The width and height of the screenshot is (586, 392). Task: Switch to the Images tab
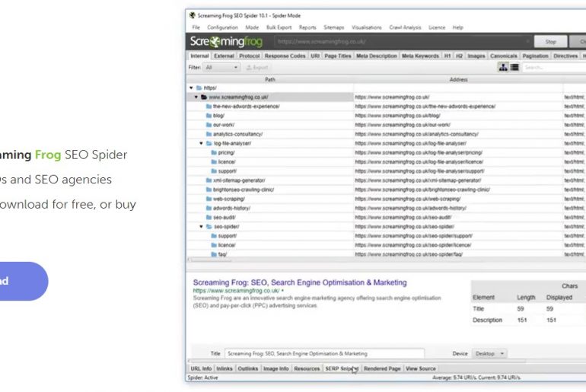pyautogui.click(x=476, y=56)
